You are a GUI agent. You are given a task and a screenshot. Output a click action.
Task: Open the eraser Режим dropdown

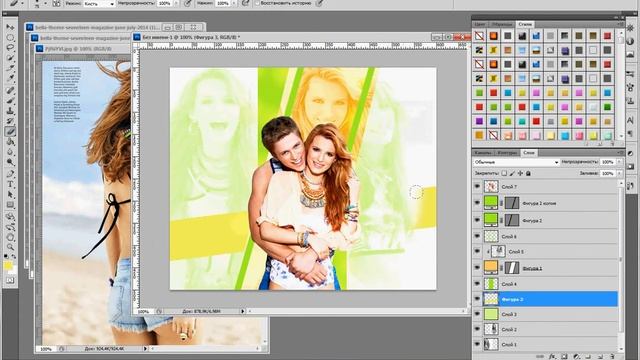pos(99,3)
